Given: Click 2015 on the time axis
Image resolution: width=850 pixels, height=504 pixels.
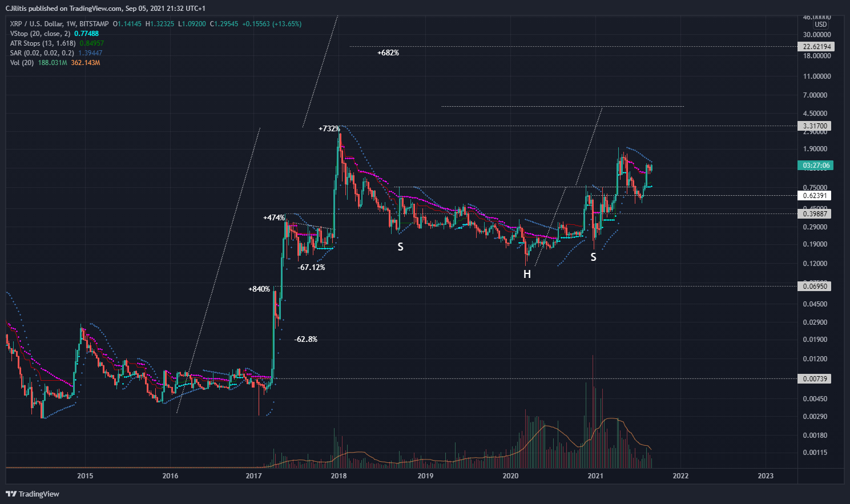Looking at the screenshot, I should coord(85,476).
